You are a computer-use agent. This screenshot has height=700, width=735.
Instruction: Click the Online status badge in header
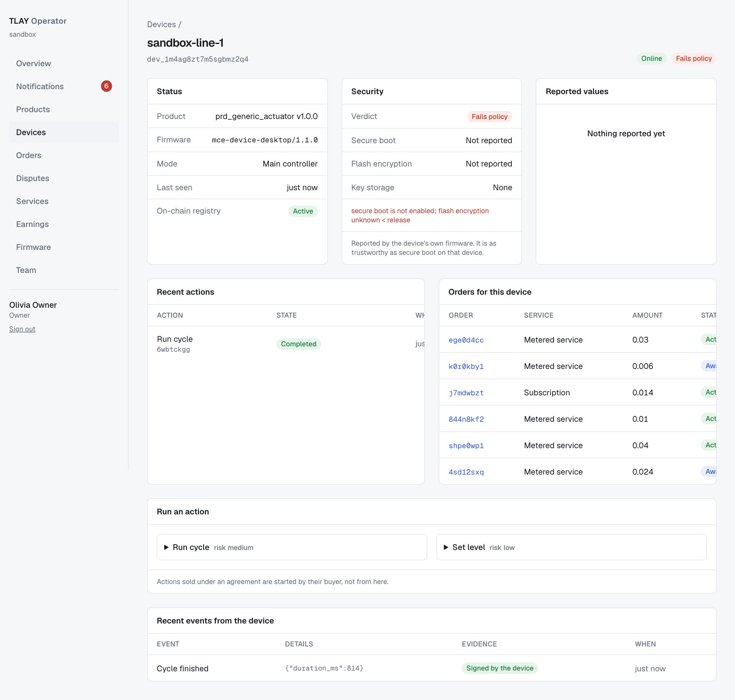pos(652,59)
